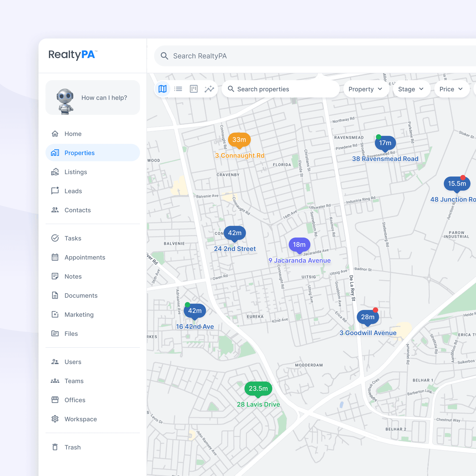Click the Tasks checkmark icon

tap(55, 238)
